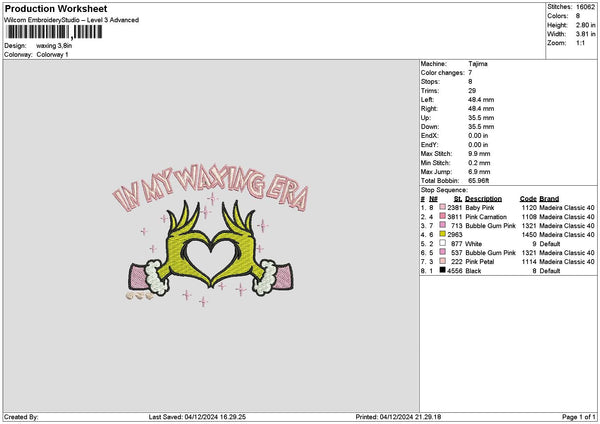Click the 'Stops:' label
This screenshot has height=424, width=600.
pyautogui.click(x=430, y=82)
